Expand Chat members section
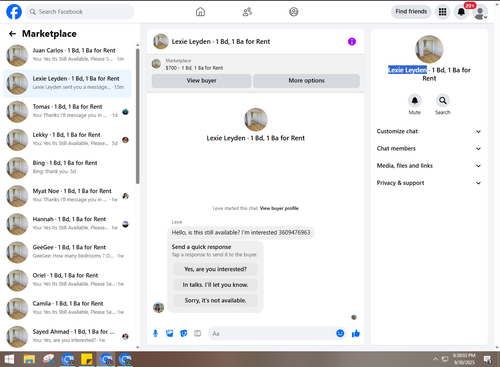The width and height of the screenshot is (500, 367). 429,149
